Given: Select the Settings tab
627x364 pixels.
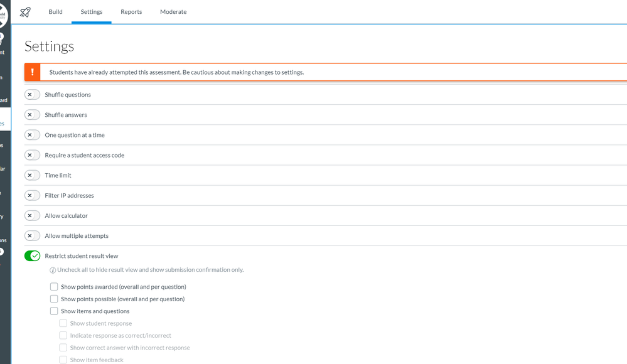Looking at the screenshot, I should coord(92,12).
